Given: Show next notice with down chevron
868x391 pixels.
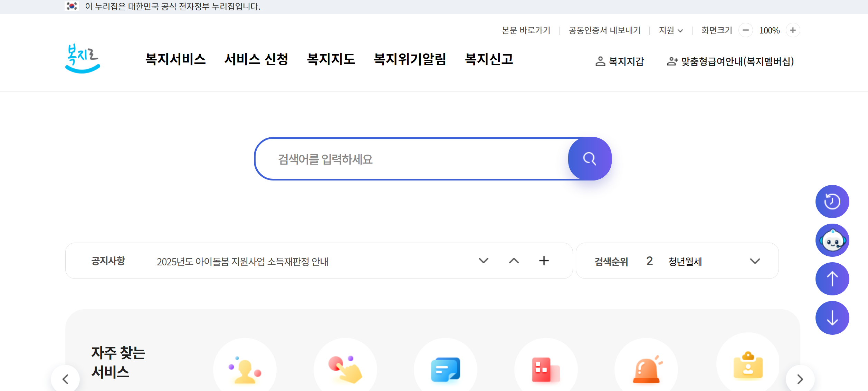Looking at the screenshot, I should pyautogui.click(x=483, y=261).
